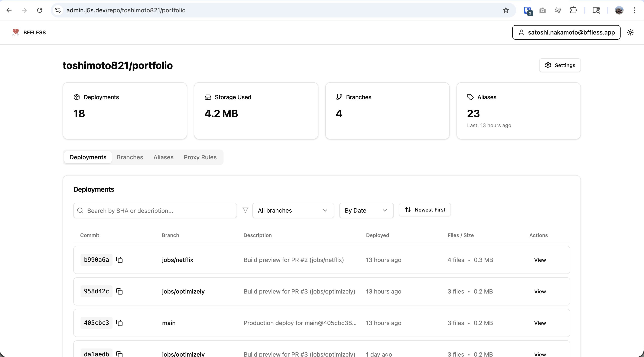Expand the All branches dropdown
644x357 pixels.
click(293, 210)
